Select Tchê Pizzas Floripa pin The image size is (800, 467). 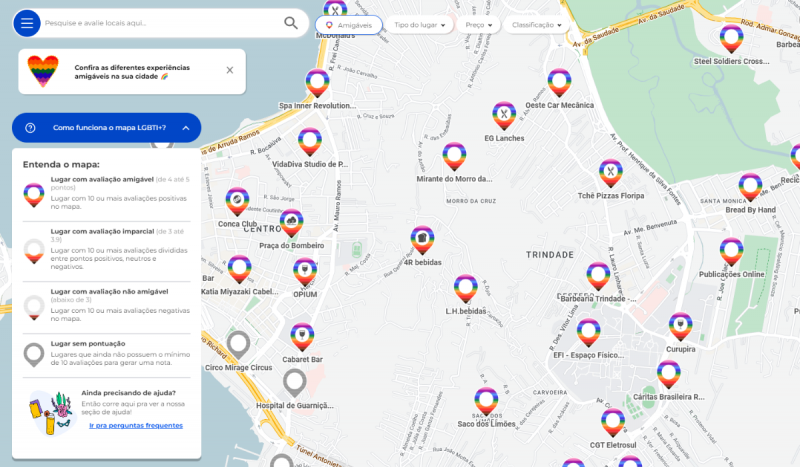click(x=611, y=174)
